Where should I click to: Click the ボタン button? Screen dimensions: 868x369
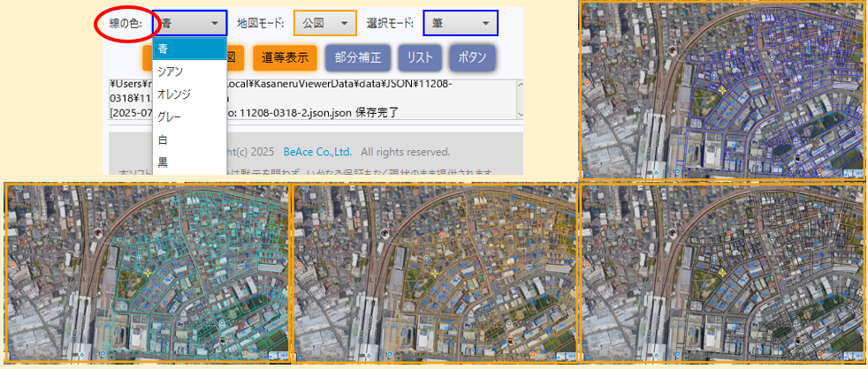472,57
